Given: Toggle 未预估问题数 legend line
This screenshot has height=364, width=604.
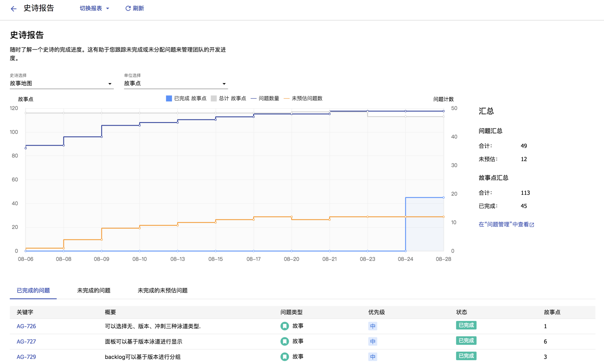Looking at the screenshot, I should pyautogui.click(x=287, y=98).
